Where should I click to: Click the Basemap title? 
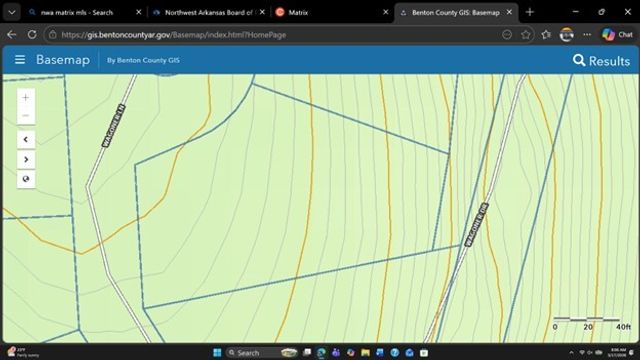[63, 60]
